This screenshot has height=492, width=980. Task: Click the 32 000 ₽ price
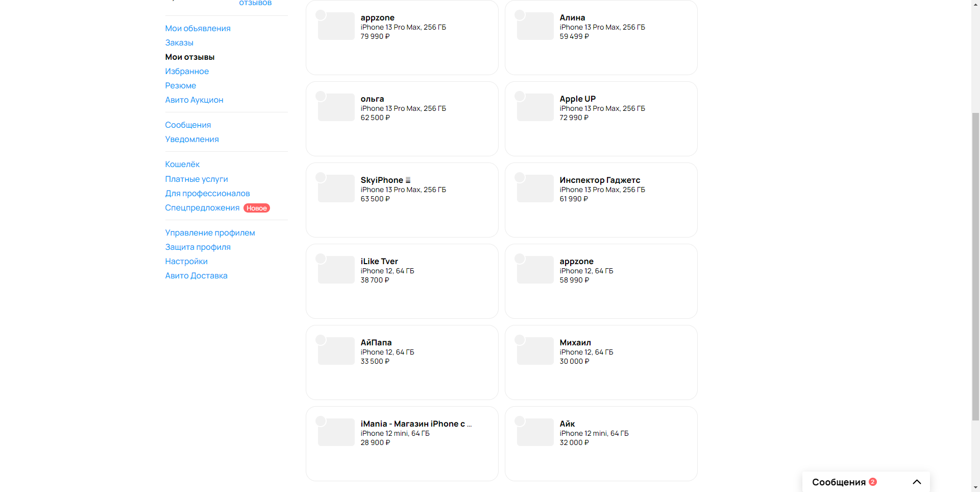click(574, 443)
